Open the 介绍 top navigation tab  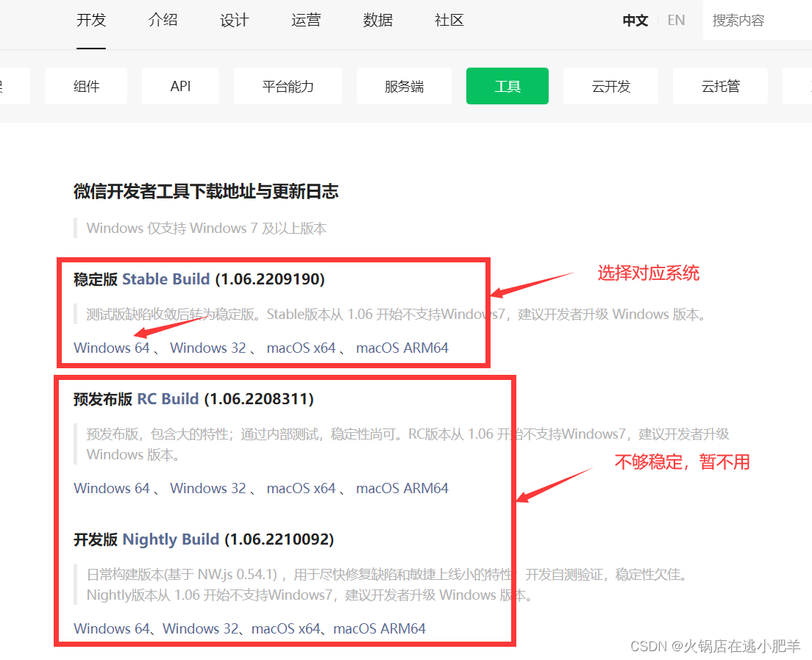(x=163, y=20)
